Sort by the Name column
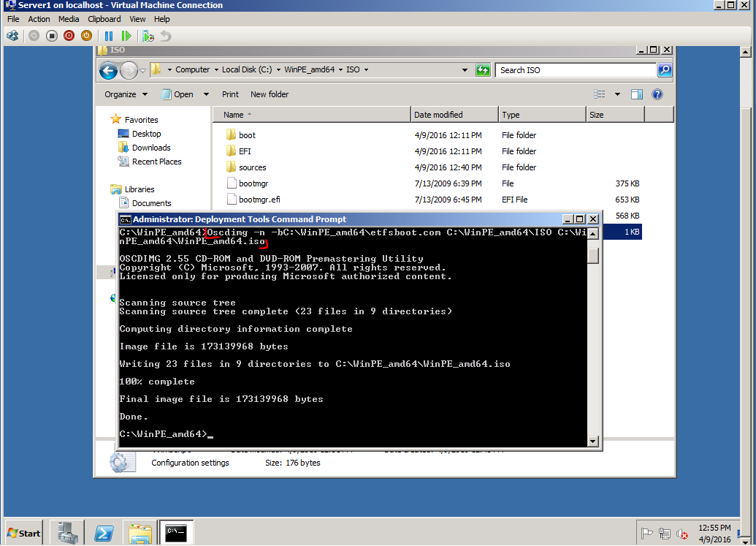Viewport: 756px width, 546px height. point(312,115)
